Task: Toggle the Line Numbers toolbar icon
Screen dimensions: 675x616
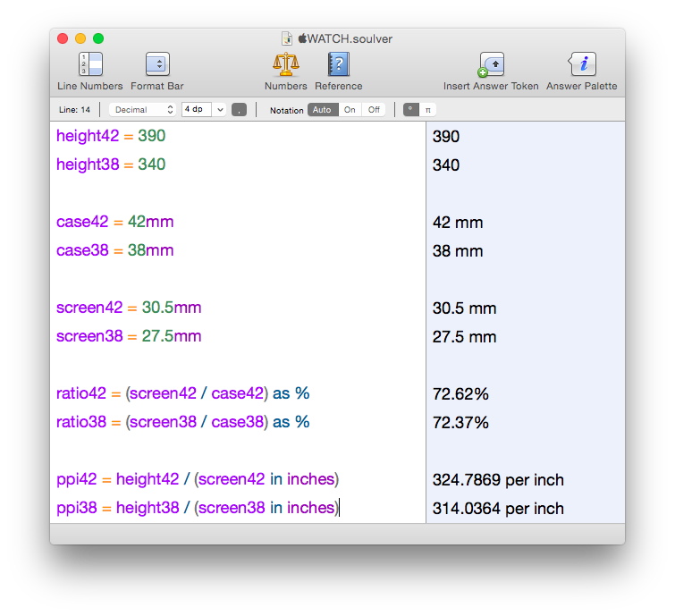Action: (x=90, y=64)
